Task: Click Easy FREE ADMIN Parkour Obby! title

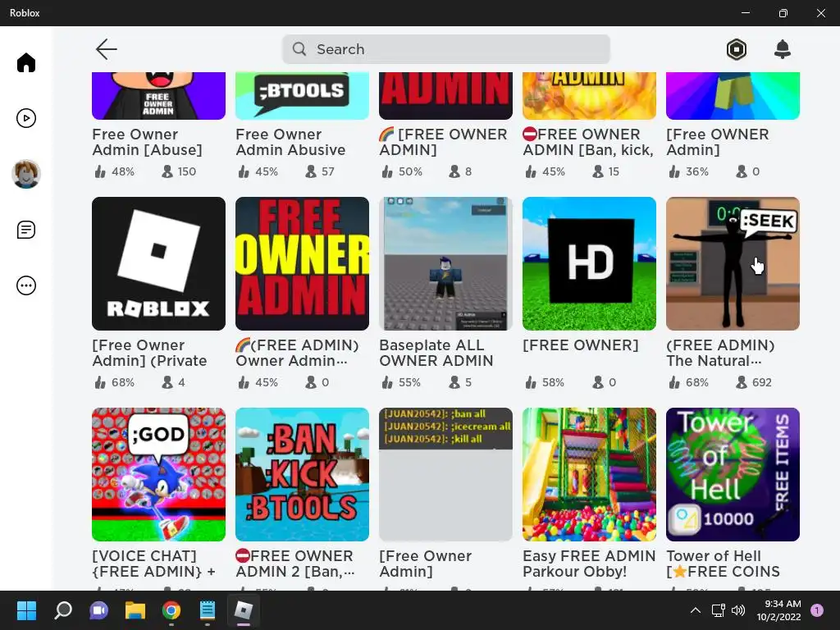Action: coord(589,564)
